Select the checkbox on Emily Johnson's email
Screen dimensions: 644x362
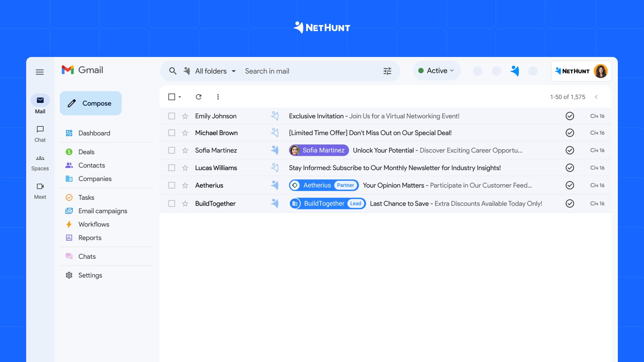[x=172, y=116]
